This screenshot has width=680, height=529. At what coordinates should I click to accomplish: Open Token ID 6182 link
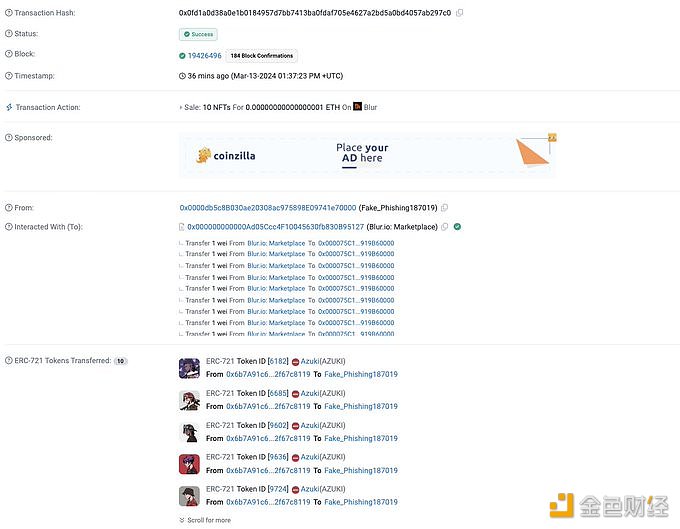[278, 361]
